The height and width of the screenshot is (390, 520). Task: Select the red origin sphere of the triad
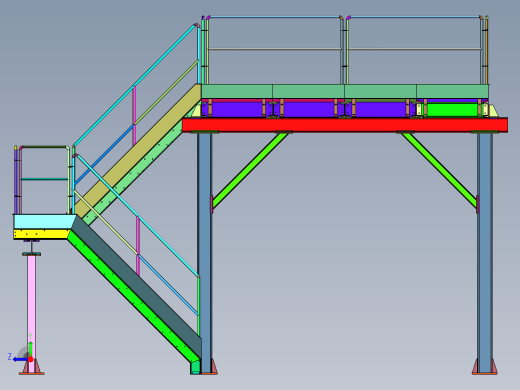point(30,359)
